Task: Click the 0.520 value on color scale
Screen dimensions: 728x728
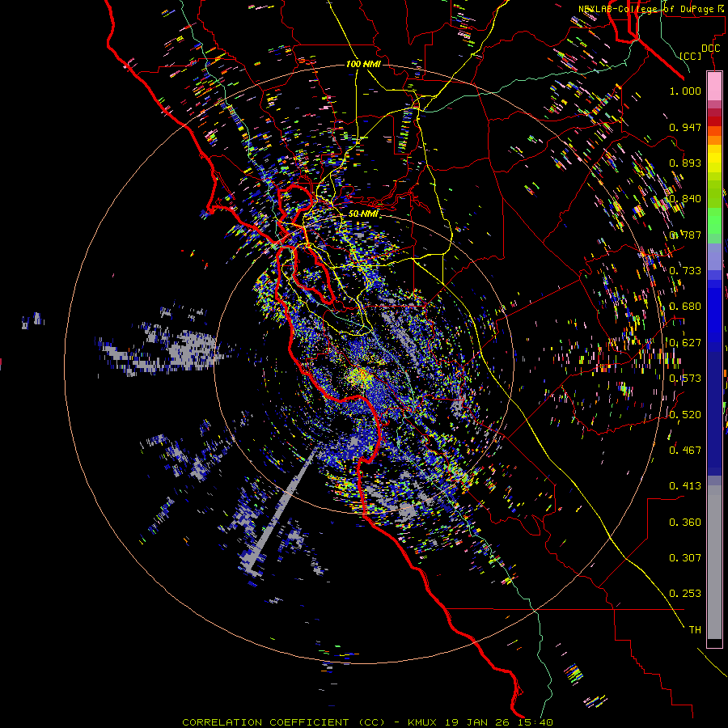Action: (x=685, y=414)
